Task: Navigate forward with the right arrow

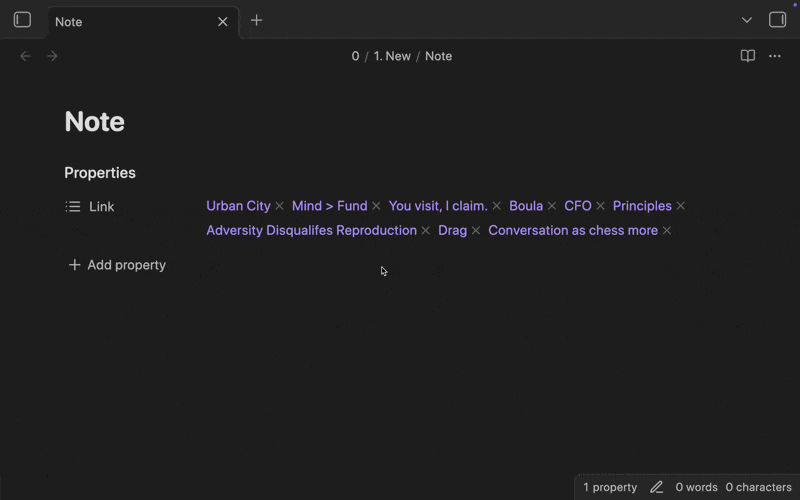Action: pyautogui.click(x=53, y=56)
